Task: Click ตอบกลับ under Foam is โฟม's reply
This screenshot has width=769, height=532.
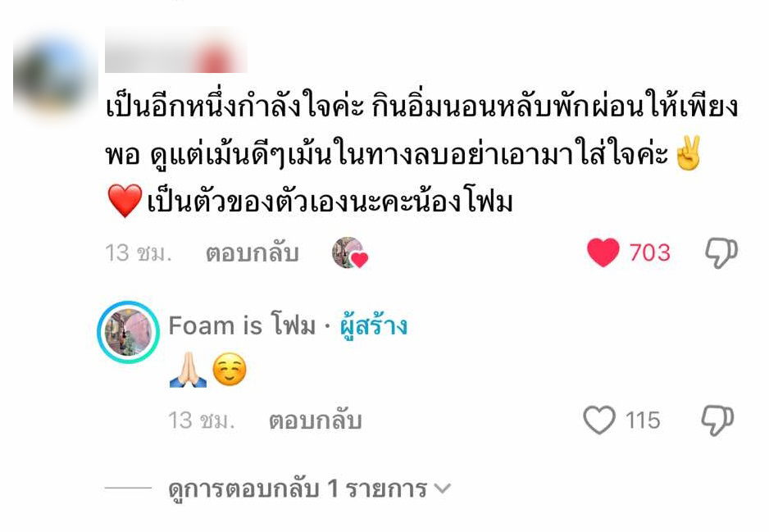Action: click(316, 421)
